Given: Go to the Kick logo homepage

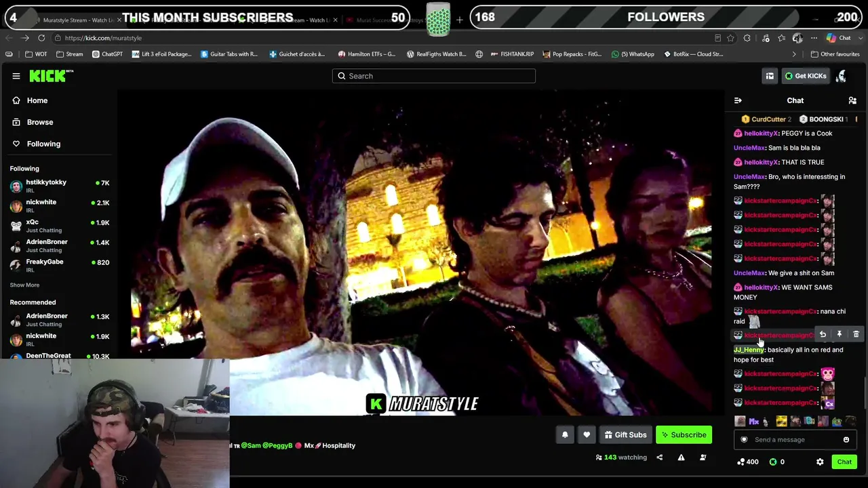Looking at the screenshot, I should 51,76.
